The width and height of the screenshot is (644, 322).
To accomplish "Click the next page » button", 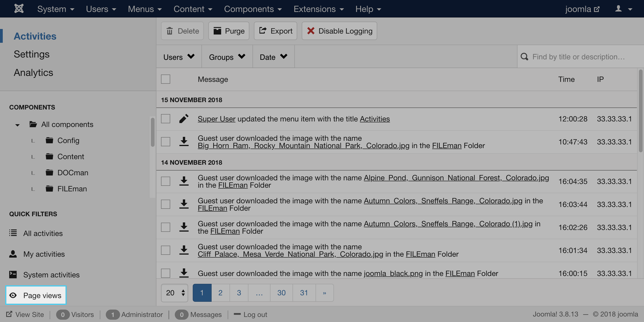I will coord(324,293).
